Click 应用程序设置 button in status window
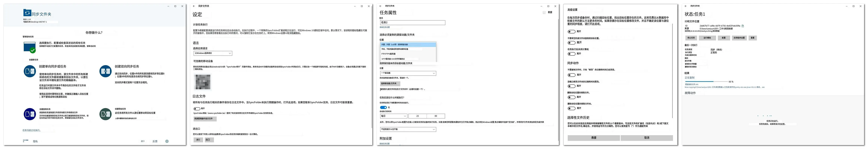Image resolution: width=868 pixels, height=149 pixels. coord(739,38)
